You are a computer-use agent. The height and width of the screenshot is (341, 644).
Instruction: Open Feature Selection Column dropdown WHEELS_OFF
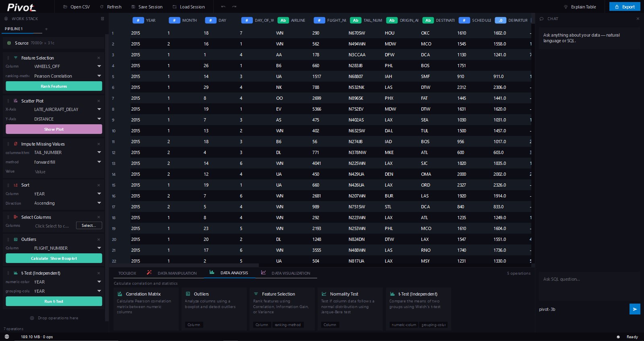[67, 66]
